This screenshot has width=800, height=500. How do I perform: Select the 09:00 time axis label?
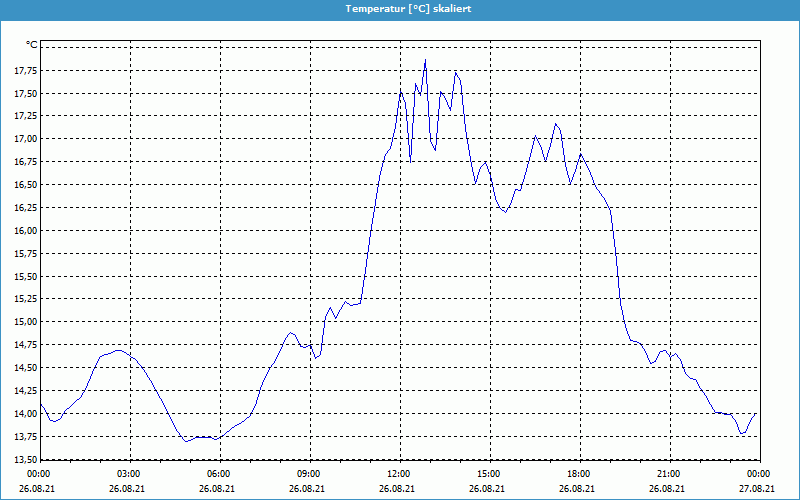(x=309, y=474)
